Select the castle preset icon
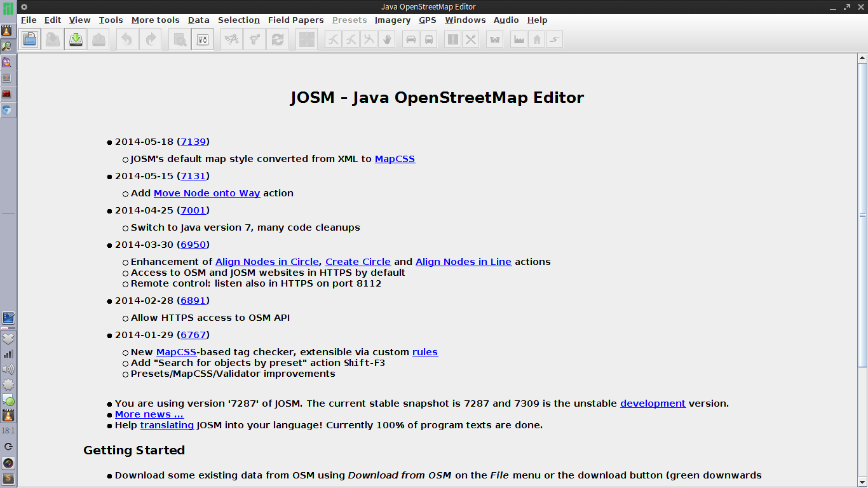The width and height of the screenshot is (868, 488). pos(495,39)
